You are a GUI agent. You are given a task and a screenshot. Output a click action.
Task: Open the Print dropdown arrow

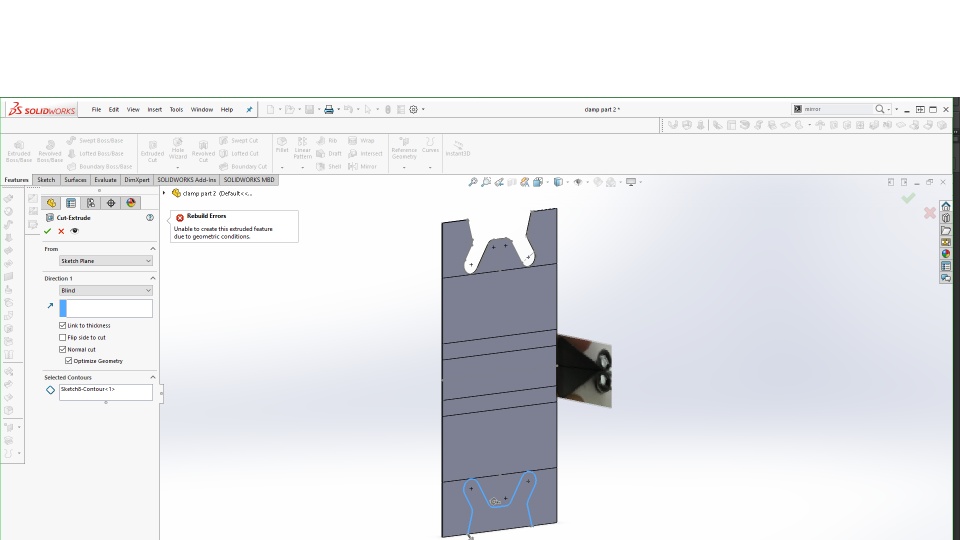click(x=339, y=110)
